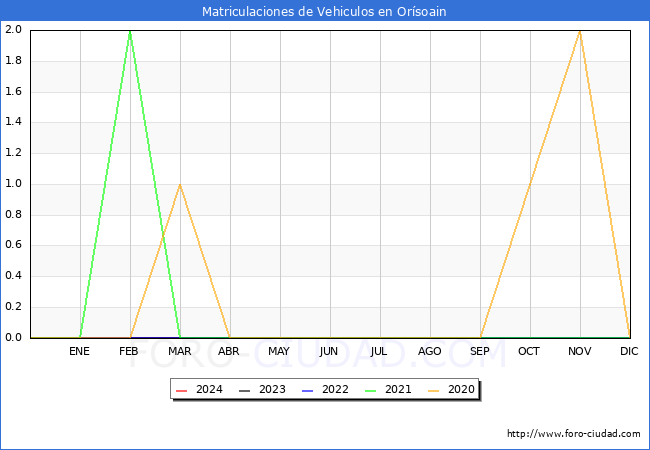The height and width of the screenshot is (450, 650).
Task: Click the 1.8 y-axis value
Action: pos(13,60)
